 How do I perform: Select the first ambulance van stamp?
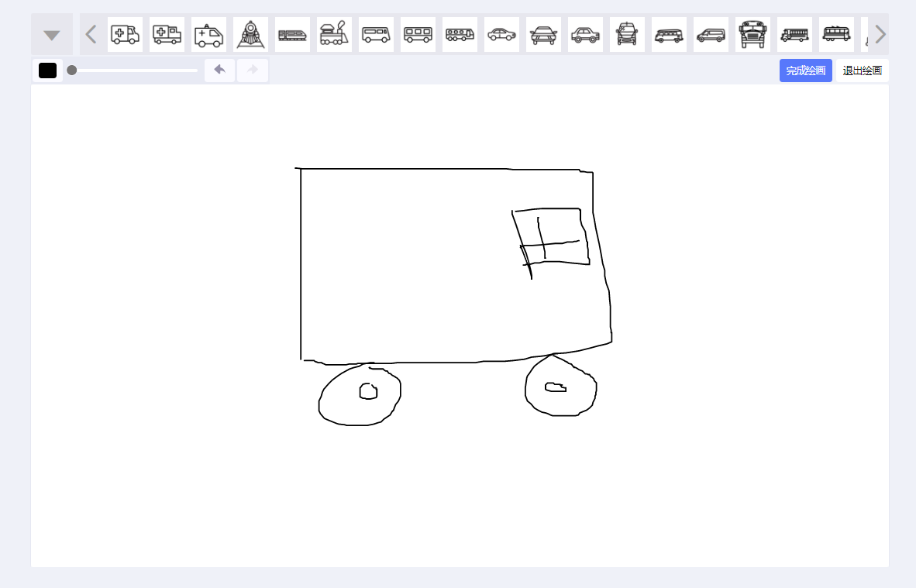click(x=125, y=35)
